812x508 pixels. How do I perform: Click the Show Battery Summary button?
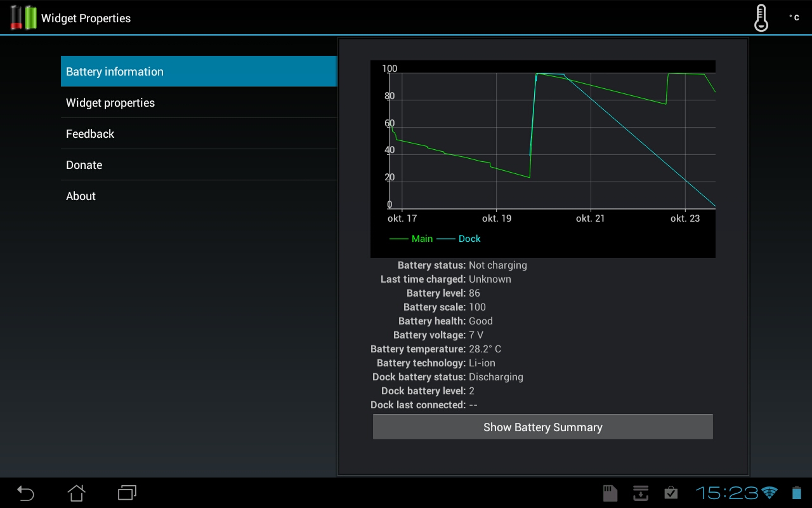click(x=543, y=427)
